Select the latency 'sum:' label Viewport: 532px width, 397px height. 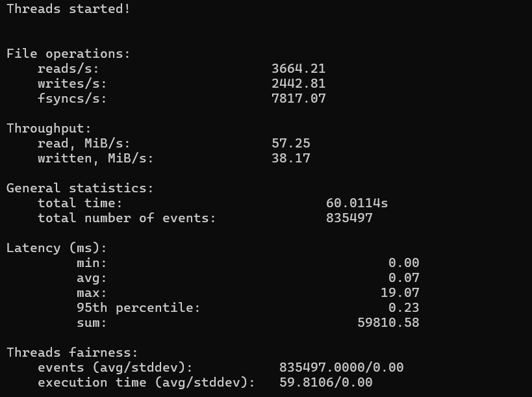[92, 322]
